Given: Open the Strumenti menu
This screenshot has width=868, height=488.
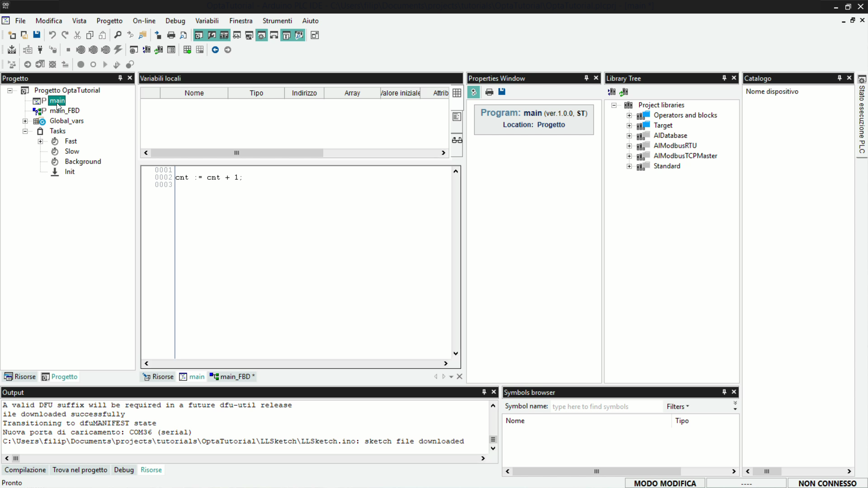Looking at the screenshot, I should (x=277, y=21).
